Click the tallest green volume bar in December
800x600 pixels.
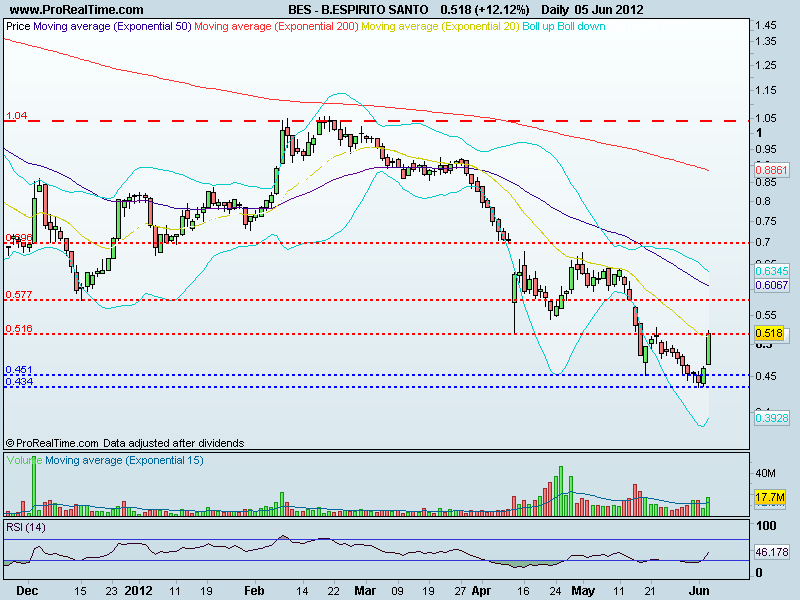[x=34, y=485]
